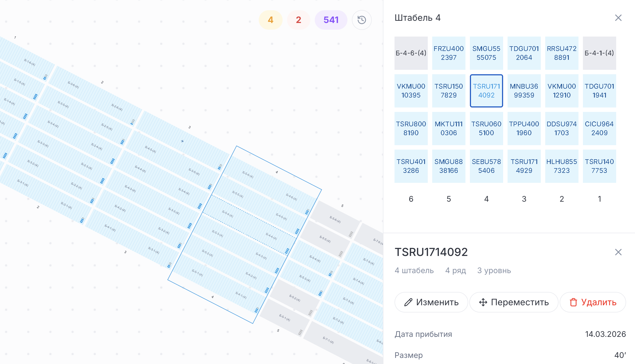Close the Штабель 4 panel

(x=618, y=18)
